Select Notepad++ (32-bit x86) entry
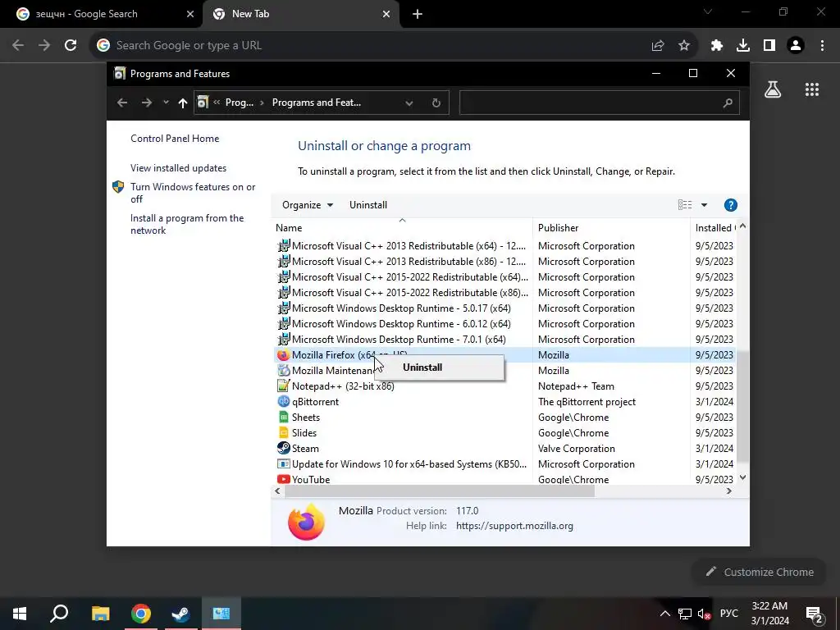The image size is (840, 630). click(504, 386)
